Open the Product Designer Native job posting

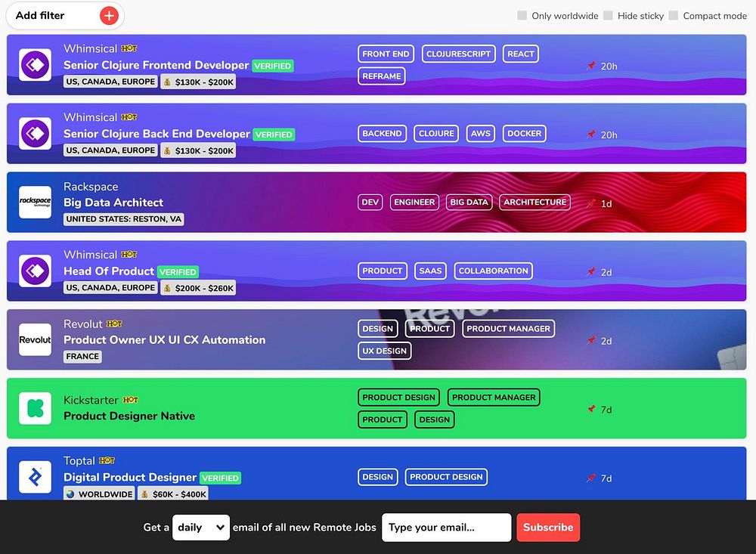[x=129, y=416]
